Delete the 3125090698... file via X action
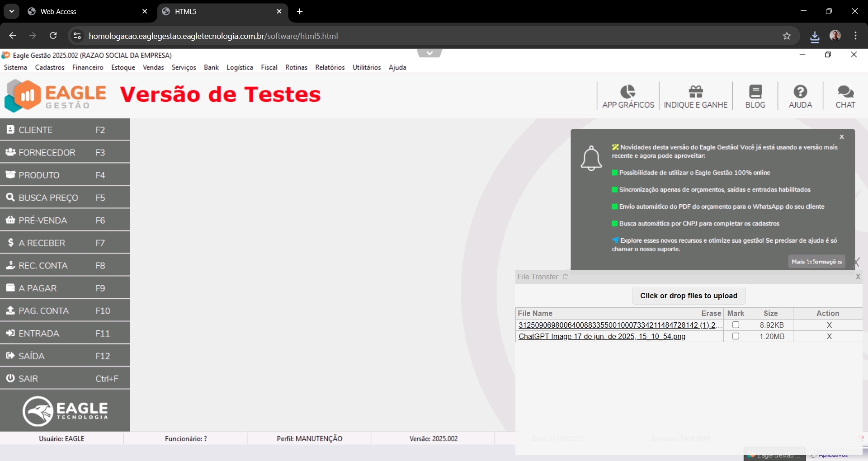This screenshot has width=868, height=461. (829, 325)
